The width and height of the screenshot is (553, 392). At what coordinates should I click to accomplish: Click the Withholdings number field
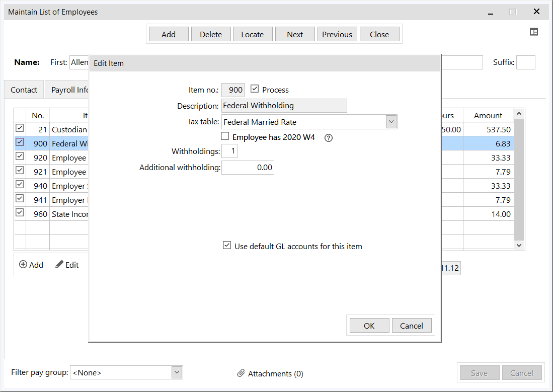(229, 151)
